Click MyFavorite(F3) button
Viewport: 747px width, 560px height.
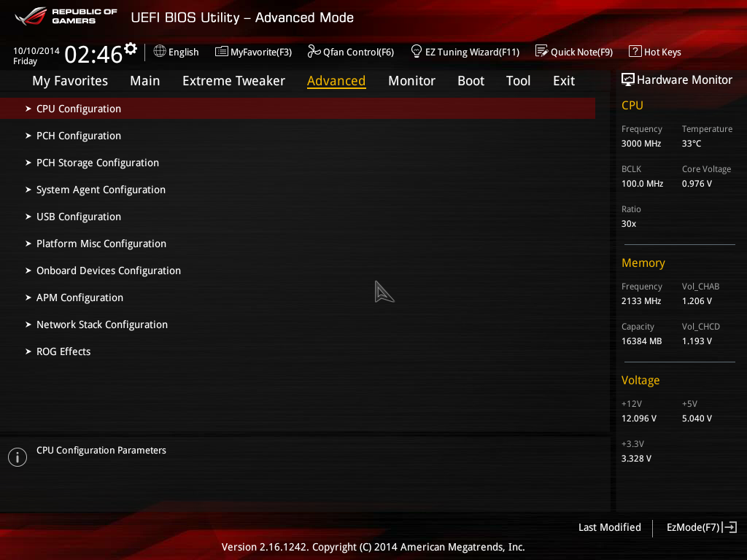(x=253, y=52)
